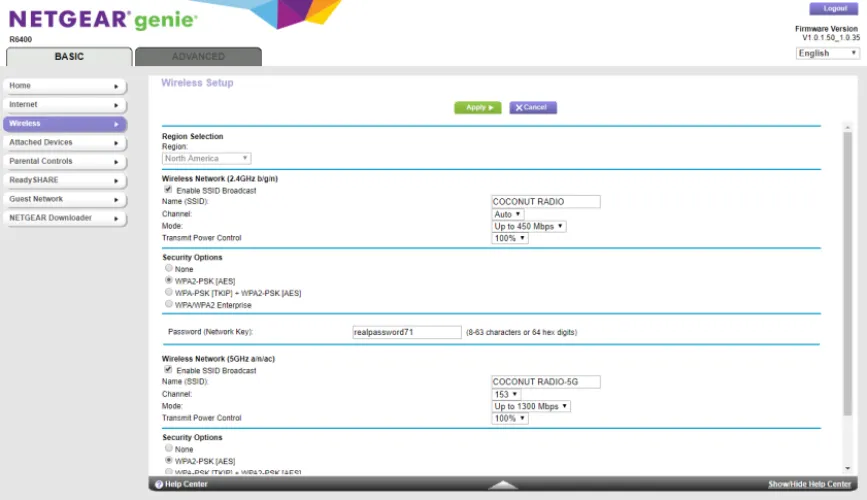The width and height of the screenshot is (867, 500).
Task: Open the Internet menu item
Action: [65, 105]
